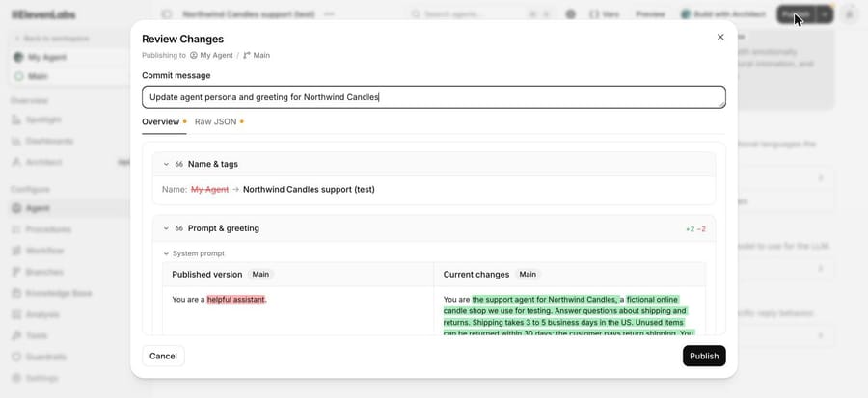Publish the changes from the dialog footer
The image size is (868, 398).
704,356
